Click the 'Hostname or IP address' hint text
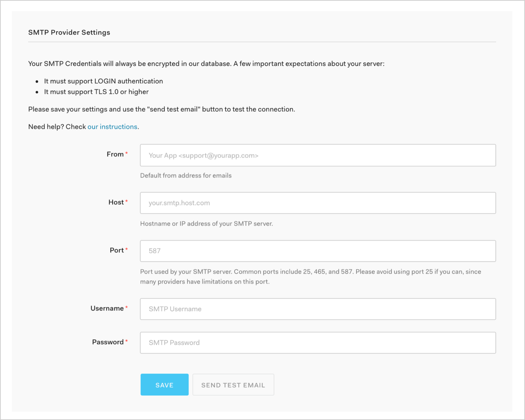Viewport: 525px width, 420px height. [206, 224]
